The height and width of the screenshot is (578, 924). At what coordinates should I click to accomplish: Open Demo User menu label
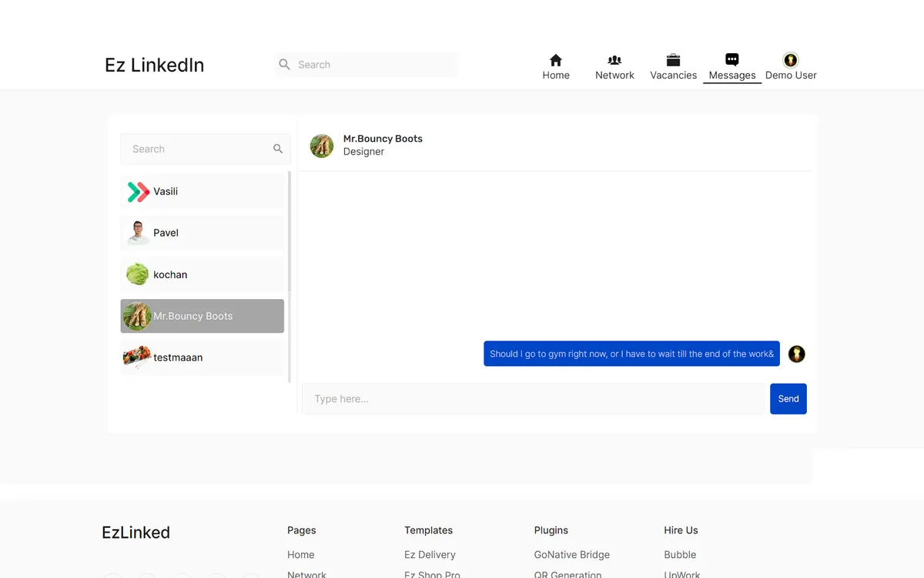point(791,75)
